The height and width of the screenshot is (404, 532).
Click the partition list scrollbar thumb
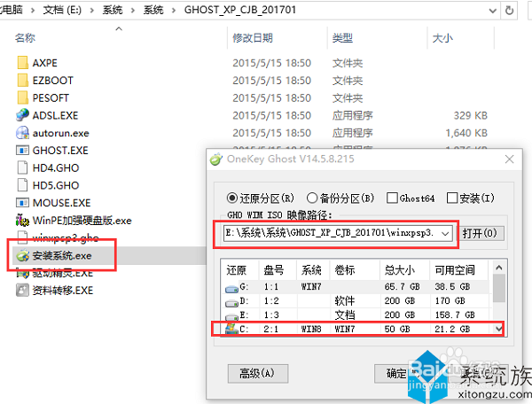tap(498, 288)
